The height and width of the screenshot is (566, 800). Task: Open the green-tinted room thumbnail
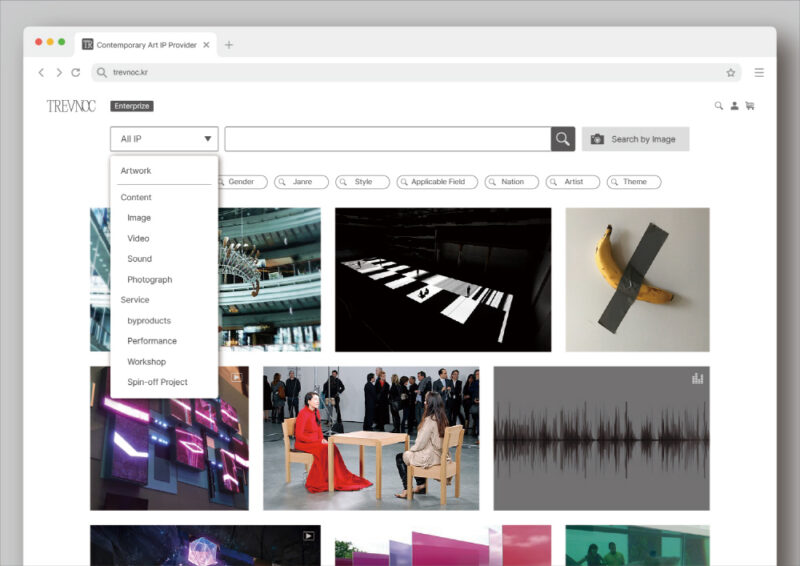click(x=637, y=545)
